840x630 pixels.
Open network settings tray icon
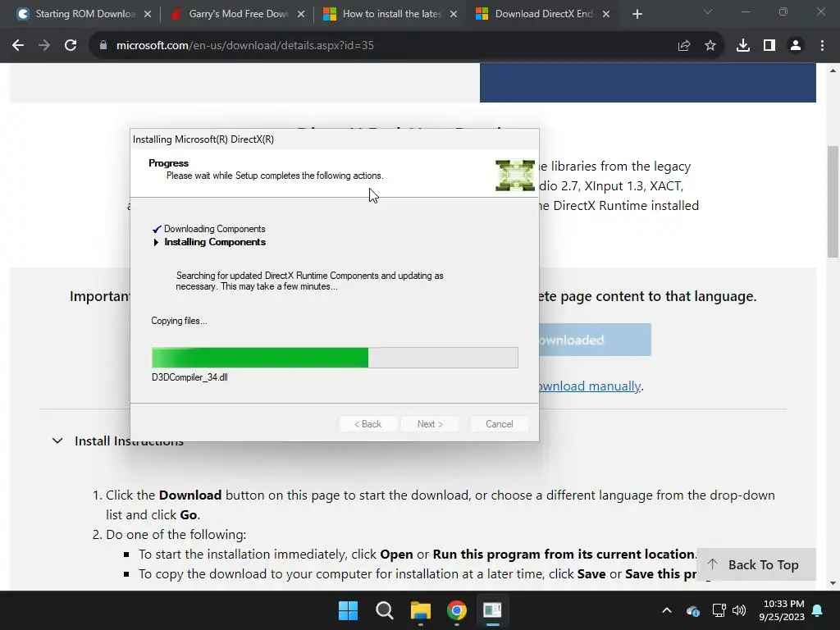719,610
